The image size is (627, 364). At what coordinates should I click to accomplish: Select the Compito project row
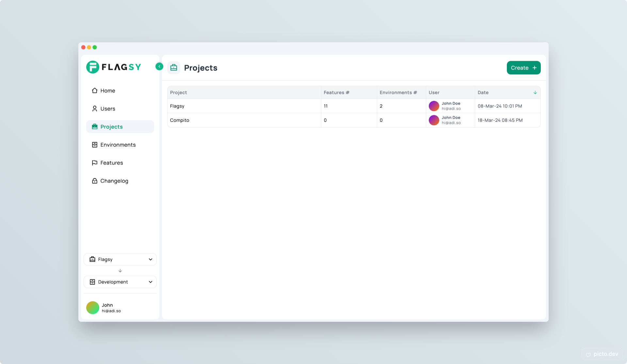coord(180,120)
